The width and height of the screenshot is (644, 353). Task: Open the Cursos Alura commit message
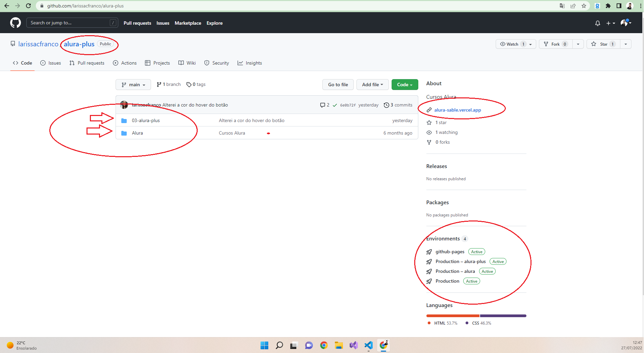click(232, 133)
